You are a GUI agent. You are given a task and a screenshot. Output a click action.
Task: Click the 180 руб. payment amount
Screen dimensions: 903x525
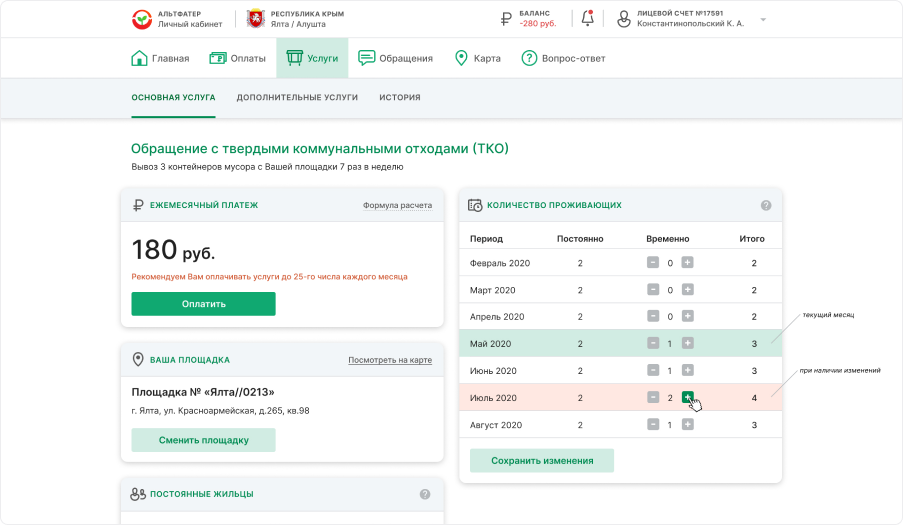(x=173, y=250)
